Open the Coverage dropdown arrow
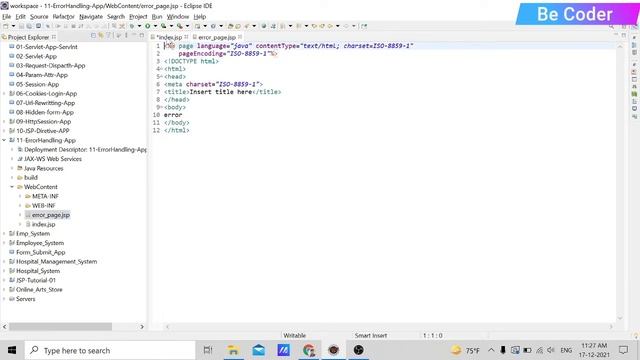This screenshot has width=640, height=360. pyautogui.click(x=171, y=26)
